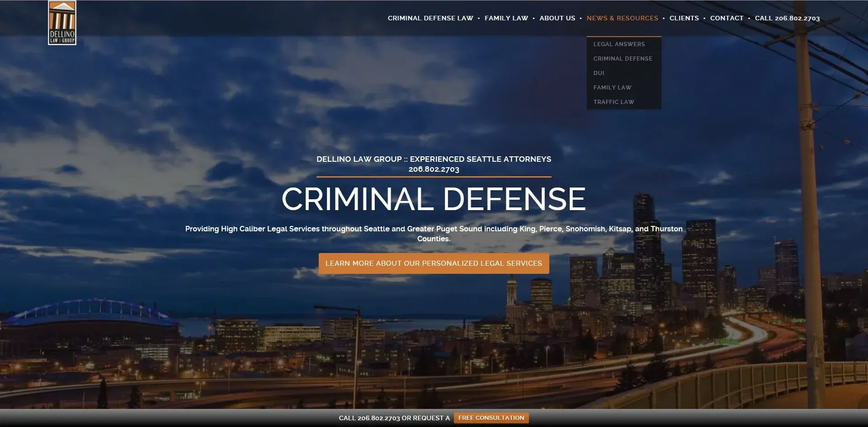Open the Criminal Defense Law page
Image resolution: width=868 pixels, height=427 pixels.
429,18
